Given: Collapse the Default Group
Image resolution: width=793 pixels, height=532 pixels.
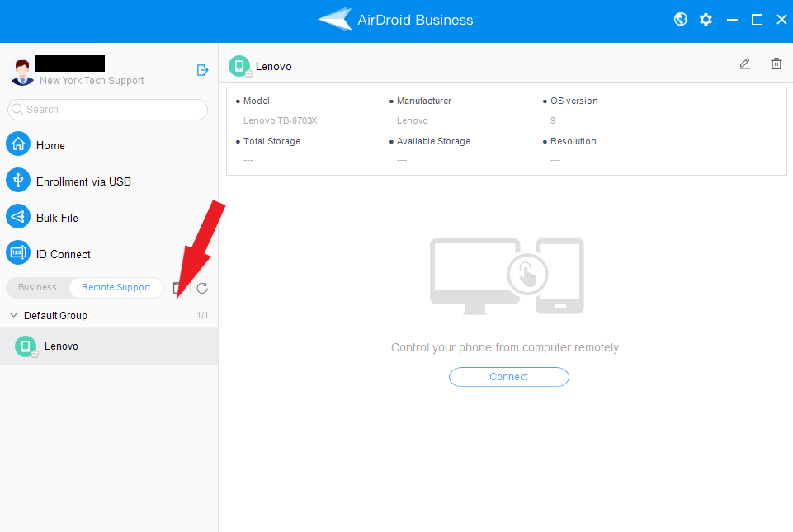Looking at the screenshot, I should click(14, 315).
